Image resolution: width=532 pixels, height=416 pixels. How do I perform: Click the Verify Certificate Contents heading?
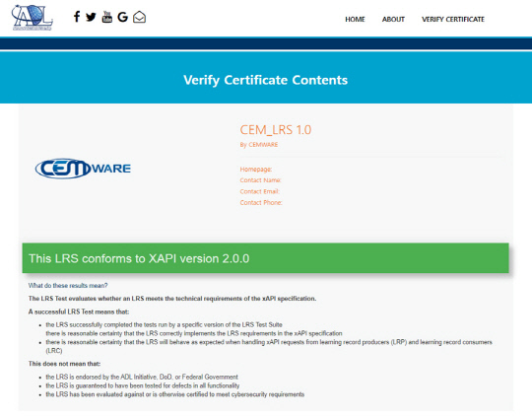click(x=266, y=80)
